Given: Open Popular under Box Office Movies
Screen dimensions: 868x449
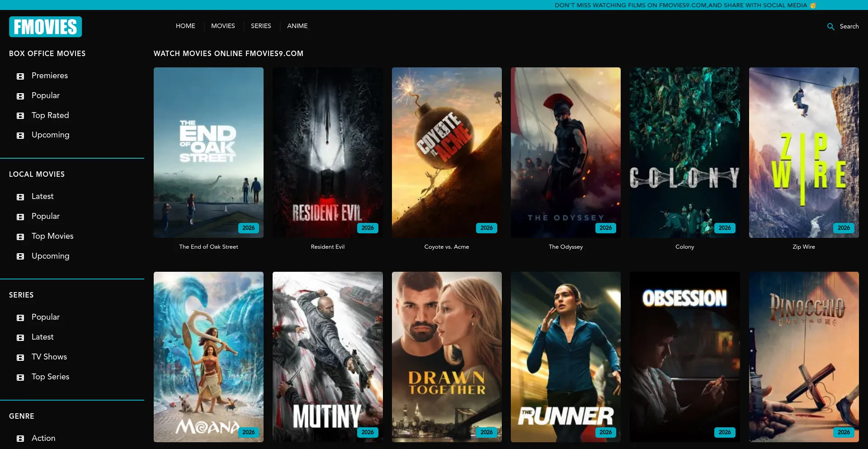Looking at the screenshot, I should (46, 95).
